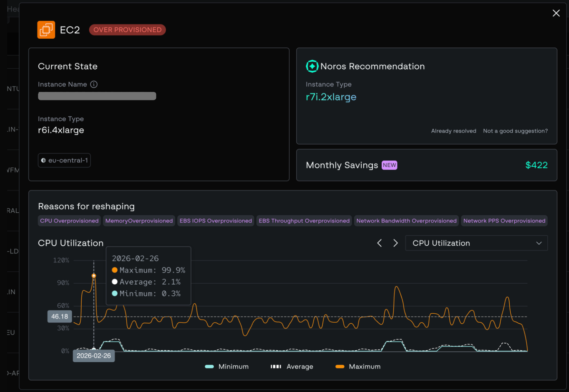569x392 pixels.
Task: Click the orange peak point on chart
Action: (x=94, y=276)
